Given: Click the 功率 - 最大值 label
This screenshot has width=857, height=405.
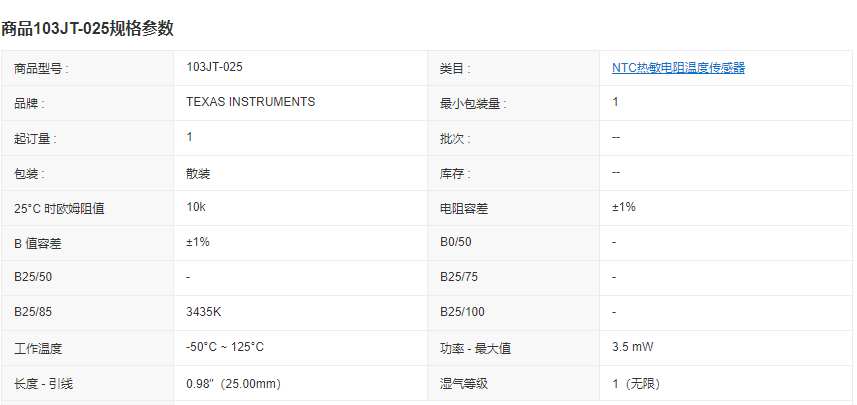Looking at the screenshot, I should (475, 348).
